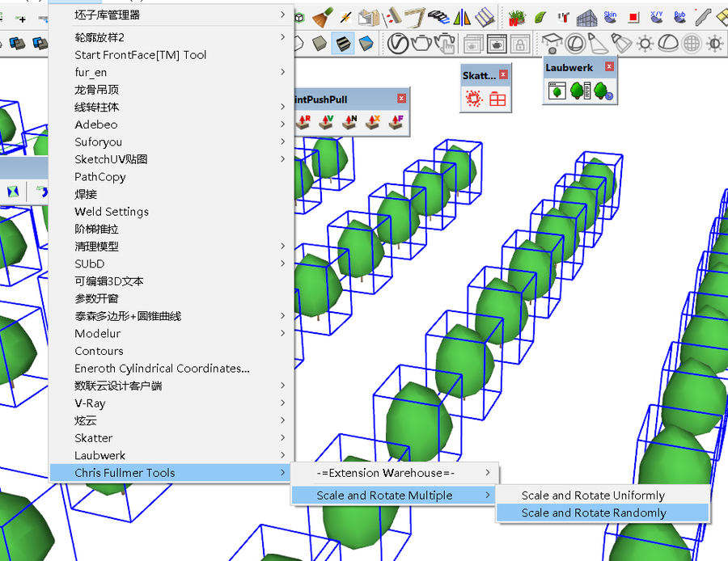Select the JointPushPull Follow (F) tool
Image resolution: width=728 pixels, height=561 pixels.
(396, 121)
